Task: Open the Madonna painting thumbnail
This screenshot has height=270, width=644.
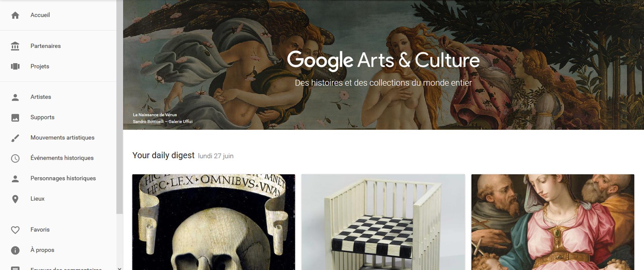Action: [x=553, y=222]
